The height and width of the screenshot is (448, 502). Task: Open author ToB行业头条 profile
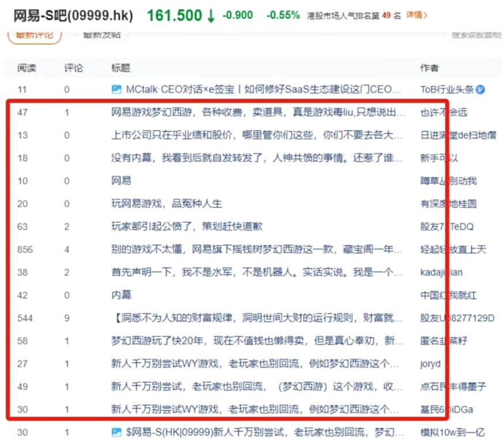(447, 89)
